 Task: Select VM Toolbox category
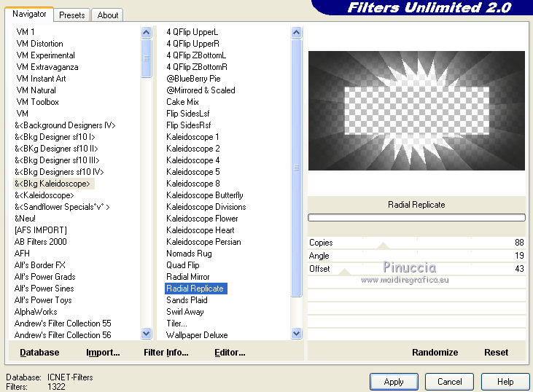37,102
